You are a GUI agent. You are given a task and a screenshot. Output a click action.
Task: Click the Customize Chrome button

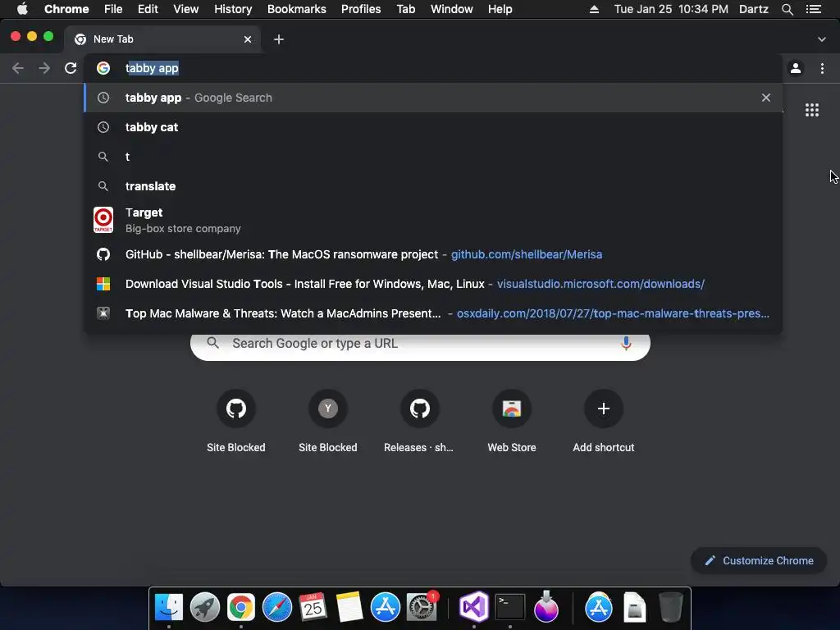point(759,560)
